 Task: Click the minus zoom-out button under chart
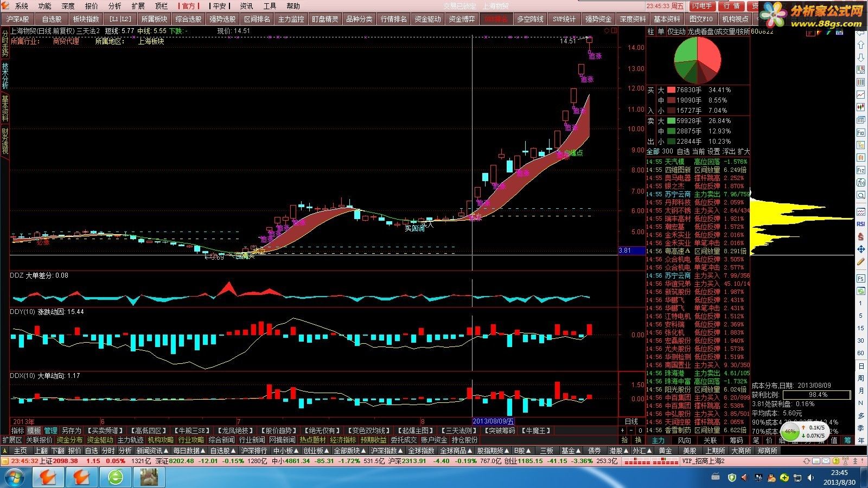(631, 431)
